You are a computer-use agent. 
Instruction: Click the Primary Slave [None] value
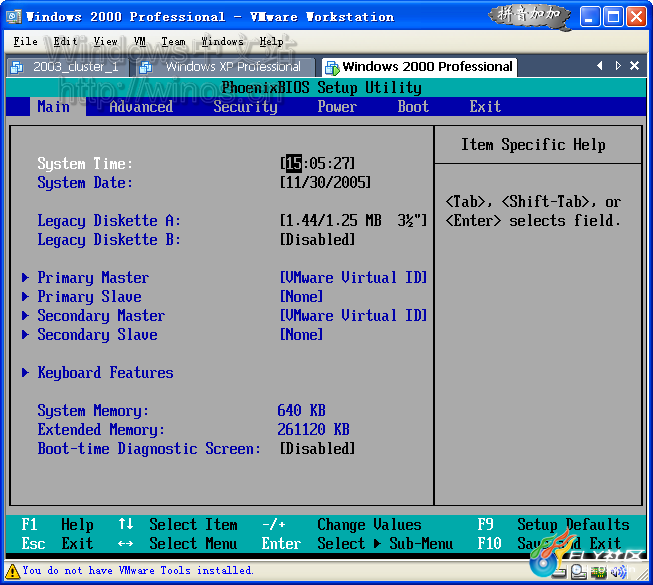click(x=302, y=296)
